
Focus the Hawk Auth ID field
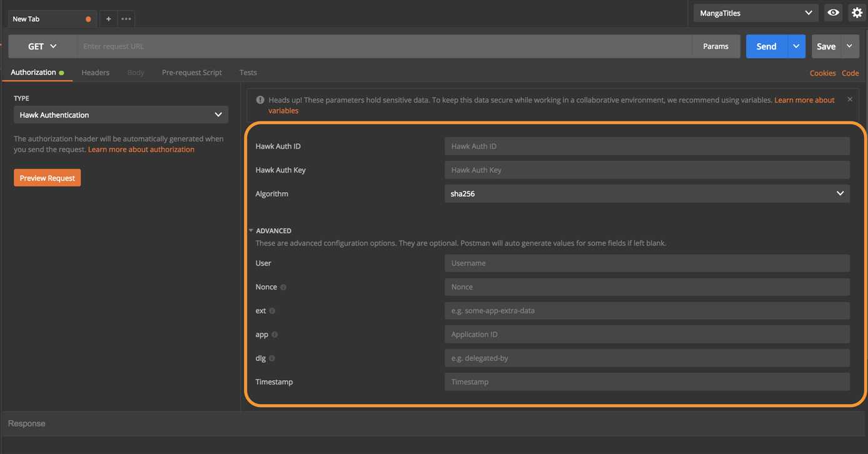tap(647, 146)
